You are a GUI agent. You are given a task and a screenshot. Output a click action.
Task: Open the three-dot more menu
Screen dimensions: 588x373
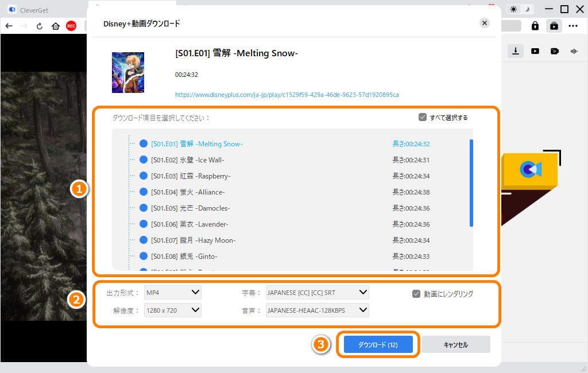[573, 26]
